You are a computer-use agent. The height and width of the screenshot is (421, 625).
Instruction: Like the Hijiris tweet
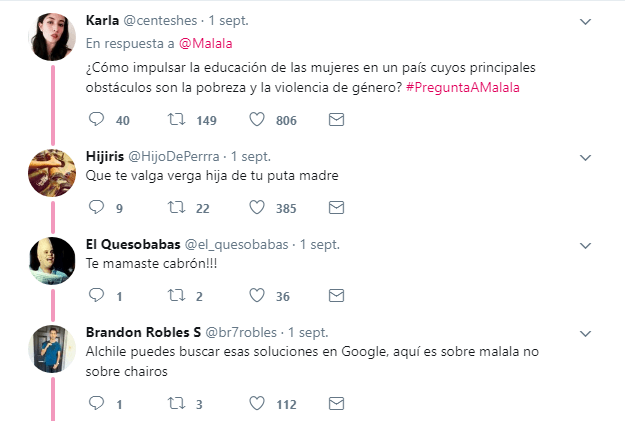tap(257, 208)
